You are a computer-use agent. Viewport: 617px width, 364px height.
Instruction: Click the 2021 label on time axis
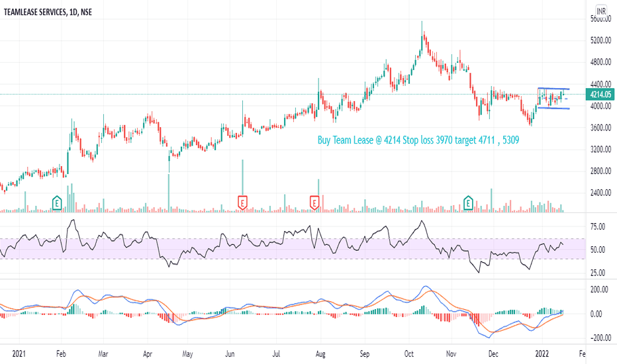tap(19, 354)
